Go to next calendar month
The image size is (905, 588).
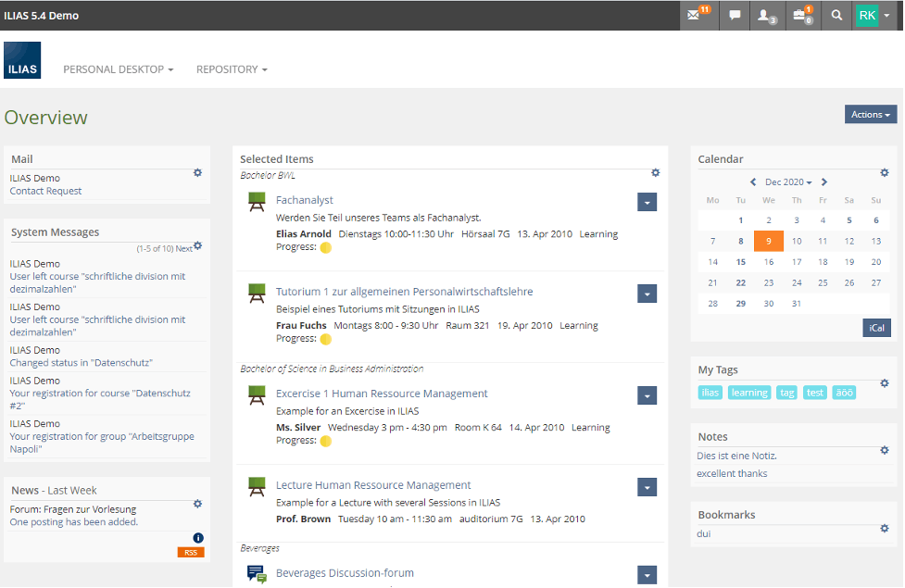pos(824,181)
